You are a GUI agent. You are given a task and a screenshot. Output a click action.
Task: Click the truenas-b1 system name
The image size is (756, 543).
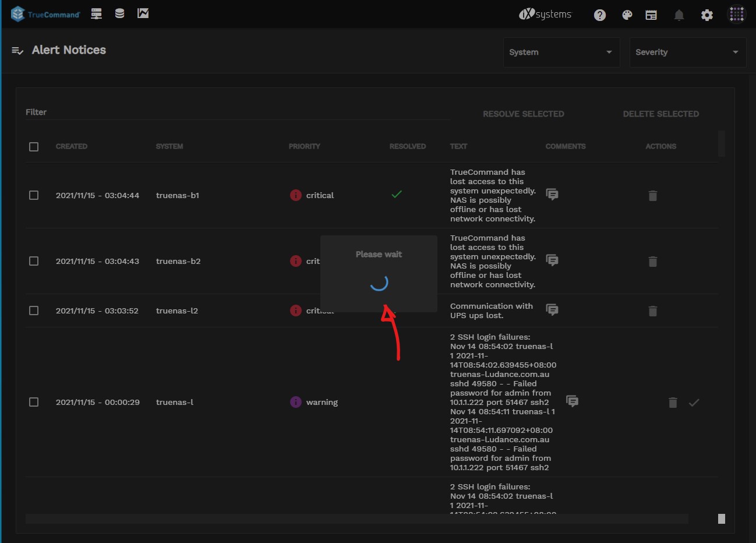pyautogui.click(x=178, y=195)
